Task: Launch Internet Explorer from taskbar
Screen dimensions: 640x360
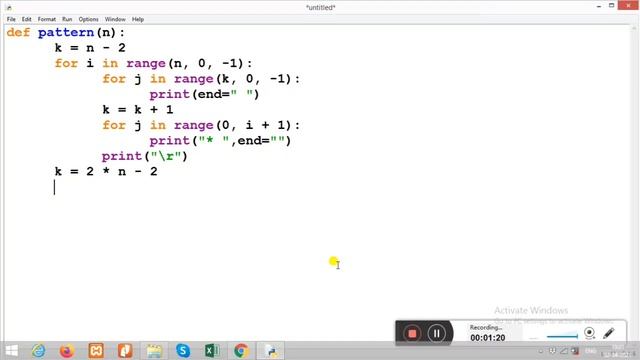Action: (39, 351)
